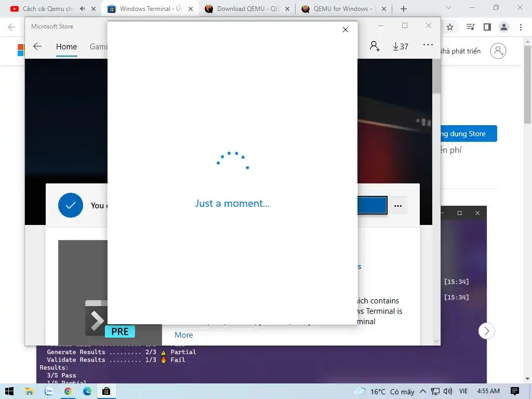Open Chrome tab search dropdown
Image resolution: width=532 pixels, height=399 pixels.
pyautogui.click(x=448, y=7)
